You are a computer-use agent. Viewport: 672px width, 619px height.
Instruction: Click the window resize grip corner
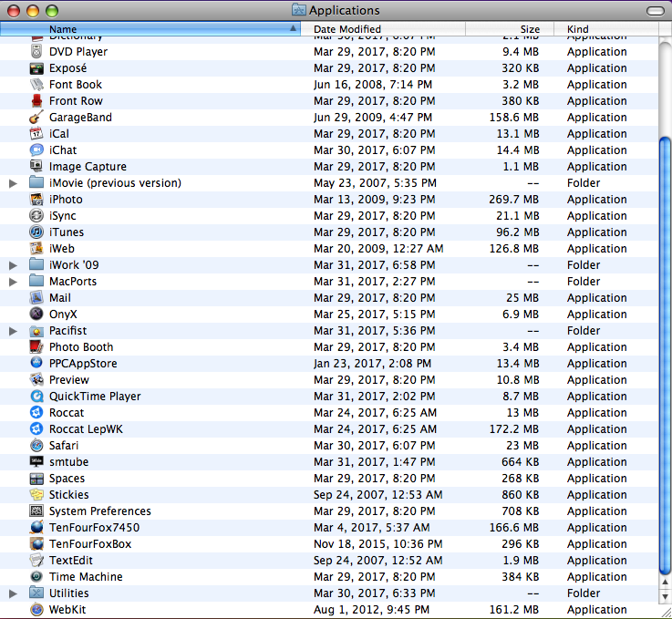[x=666, y=612]
